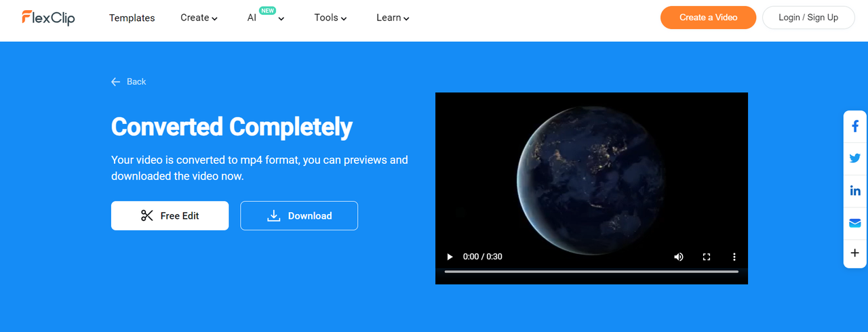Click the Create a Video button
This screenshot has height=332, width=868.
tap(708, 18)
